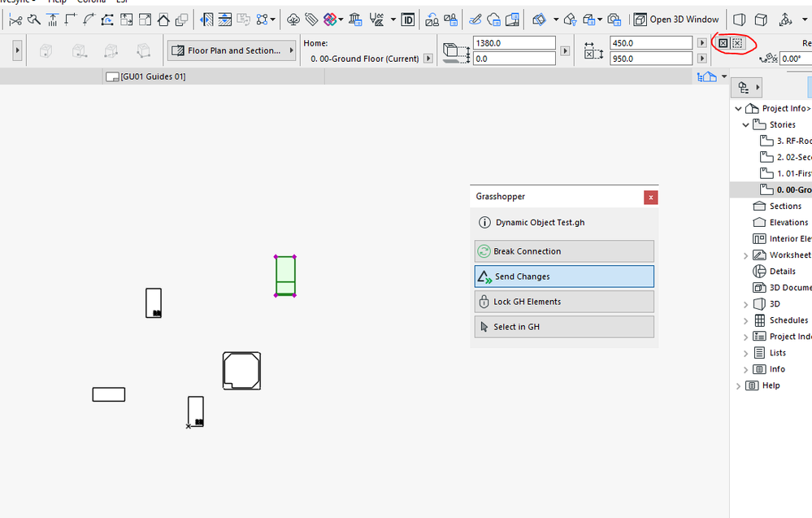Click the colorful interlocked diamonds icon

pos(330,20)
